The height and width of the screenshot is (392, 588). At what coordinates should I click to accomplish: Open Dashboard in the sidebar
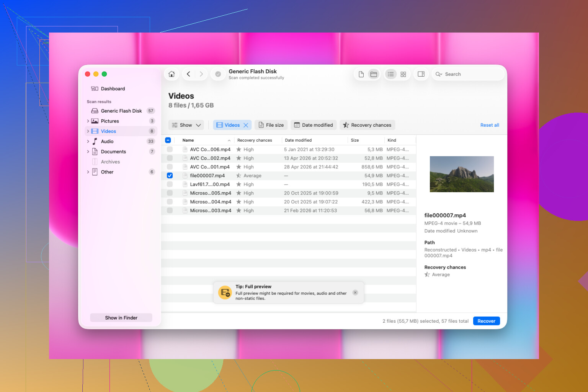121,88
